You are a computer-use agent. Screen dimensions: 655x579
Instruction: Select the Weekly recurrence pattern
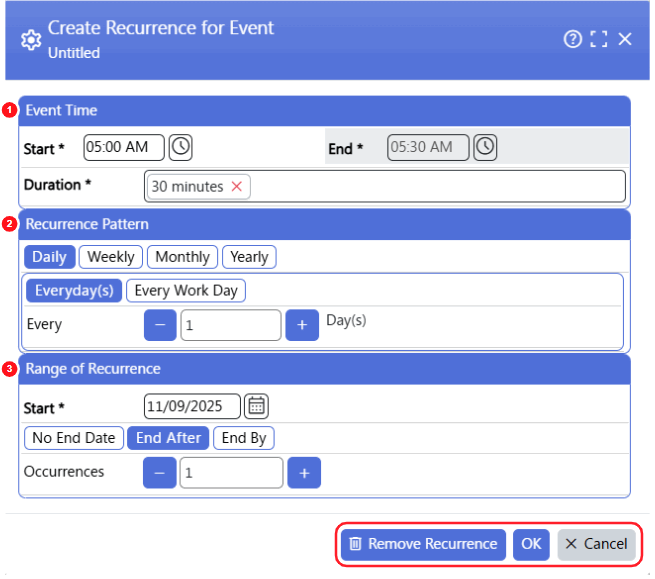[x=111, y=257]
